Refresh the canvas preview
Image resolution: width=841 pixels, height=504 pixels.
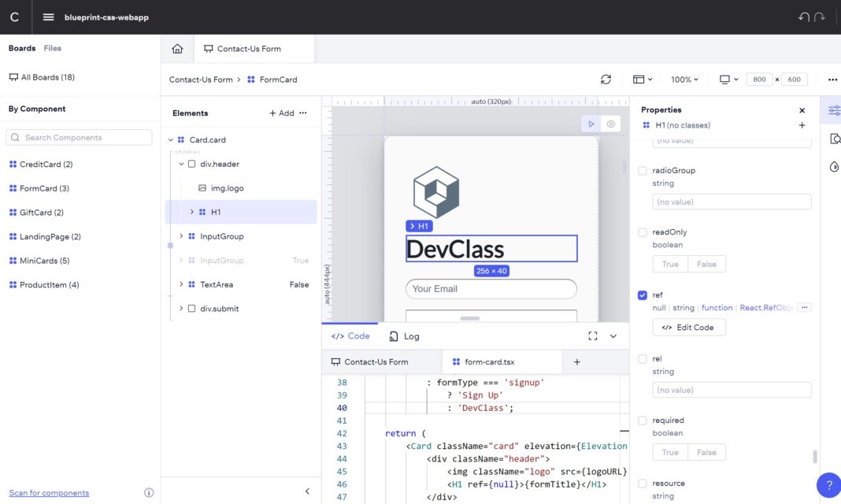tap(606, 79)
